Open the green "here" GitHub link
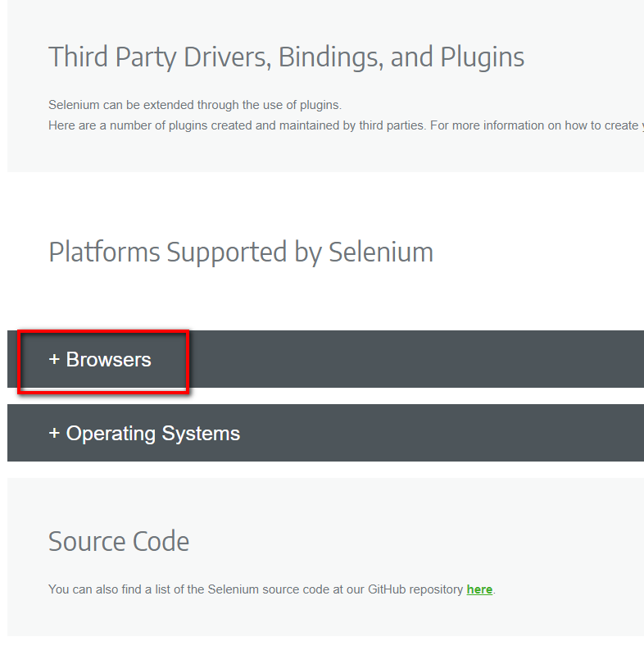 (479, 589)
